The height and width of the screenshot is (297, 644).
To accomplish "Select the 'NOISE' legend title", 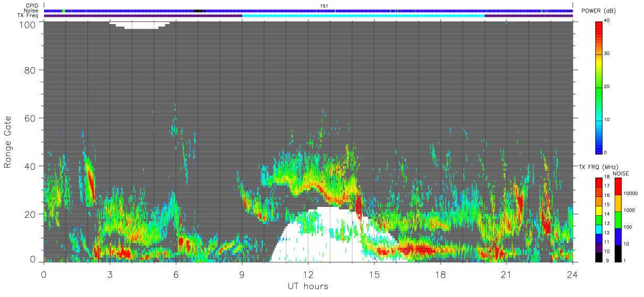I will [x=621, y=173].
